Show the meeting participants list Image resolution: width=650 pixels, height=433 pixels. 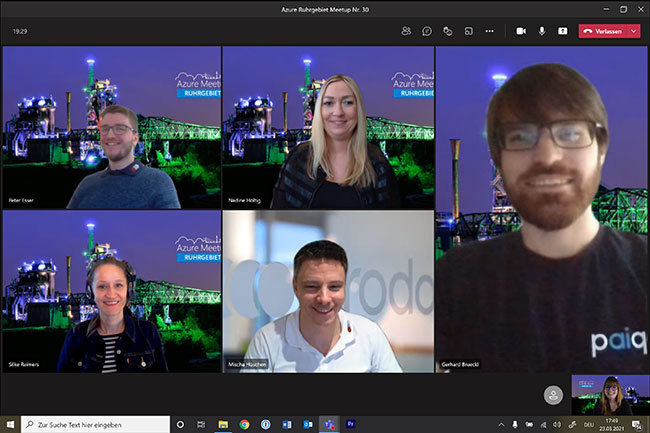pyautogui.click(x=406, y=31)
